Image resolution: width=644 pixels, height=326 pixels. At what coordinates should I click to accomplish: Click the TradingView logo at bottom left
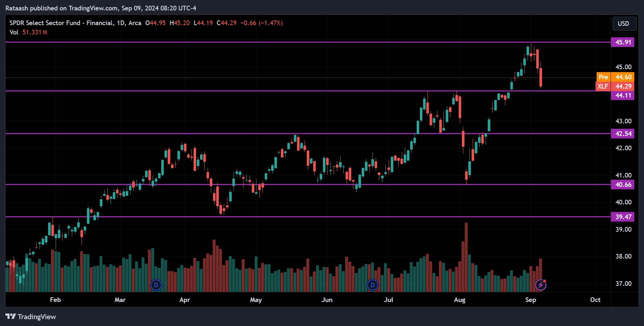(x=31, y=317)
